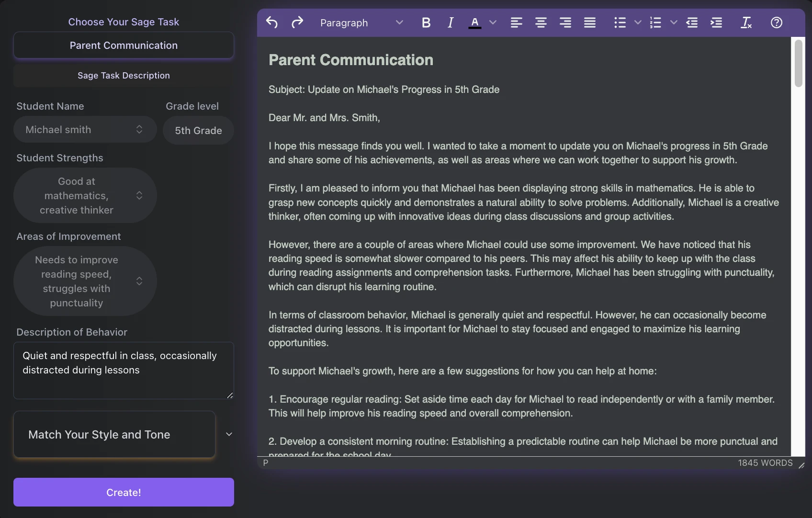Clear text formatting
Viewport: 812px width, 518px height.
[746, 23]
